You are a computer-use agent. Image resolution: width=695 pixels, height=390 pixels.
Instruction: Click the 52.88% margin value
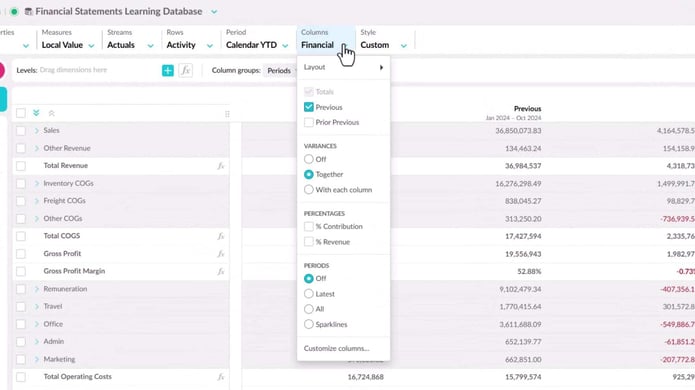click(x=529, y=272)
